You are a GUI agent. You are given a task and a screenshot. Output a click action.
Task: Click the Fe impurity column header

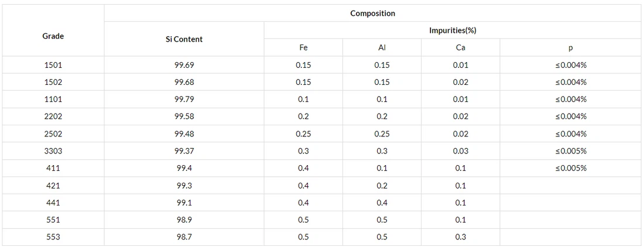tap(303, 48)
